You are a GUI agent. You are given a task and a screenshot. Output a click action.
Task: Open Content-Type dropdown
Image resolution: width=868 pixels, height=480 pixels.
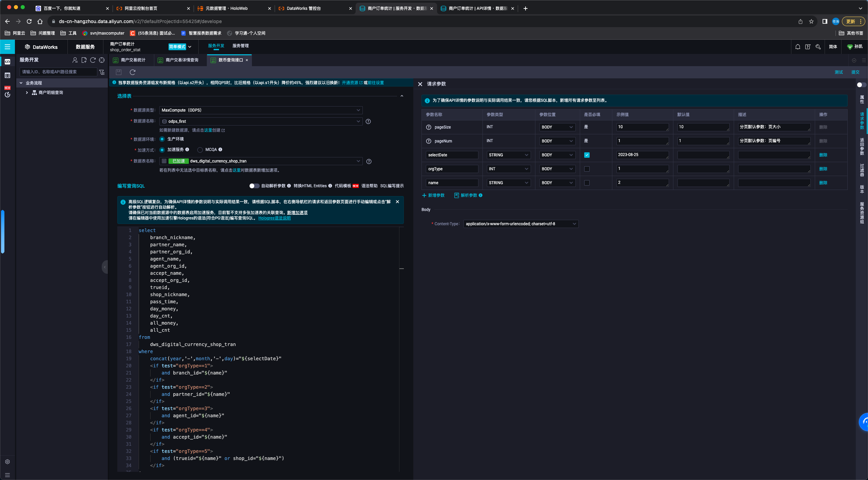521,224
